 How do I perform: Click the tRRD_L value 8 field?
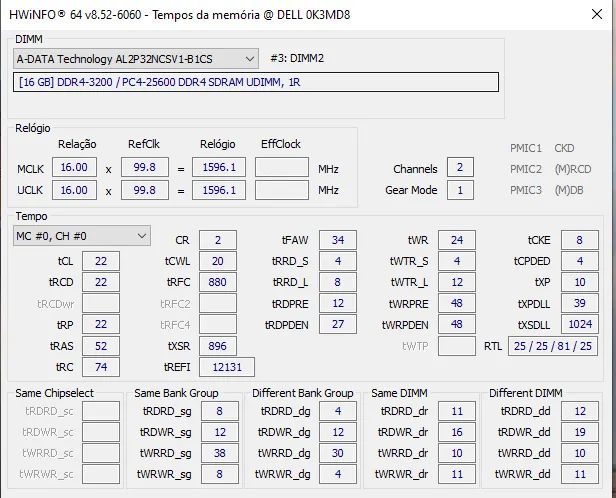(338, 282)
